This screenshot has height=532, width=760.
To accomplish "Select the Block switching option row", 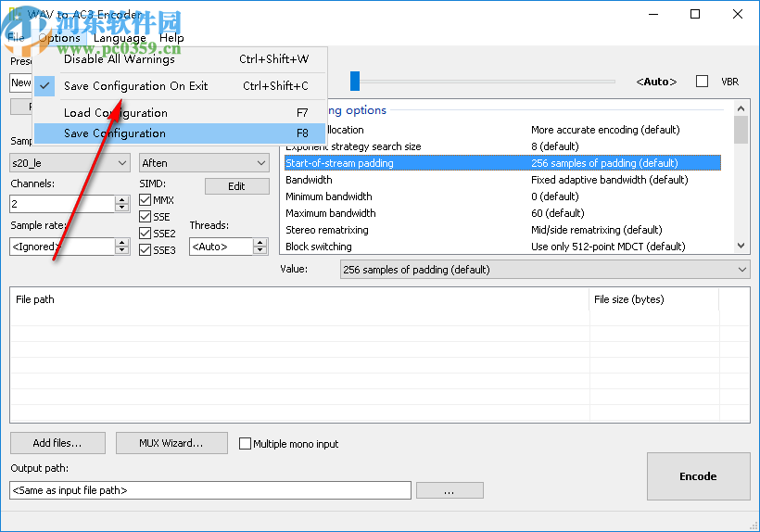I will pos(502,247).
